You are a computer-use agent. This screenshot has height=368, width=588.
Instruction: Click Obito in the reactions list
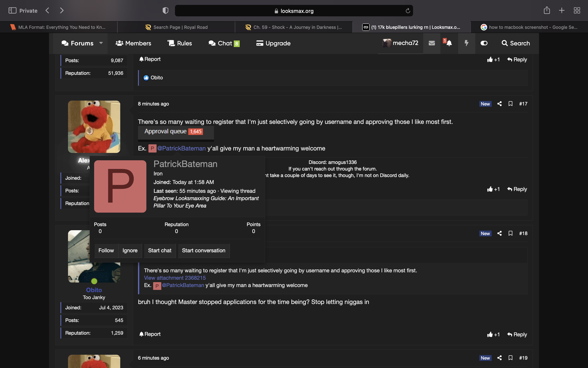157,78
